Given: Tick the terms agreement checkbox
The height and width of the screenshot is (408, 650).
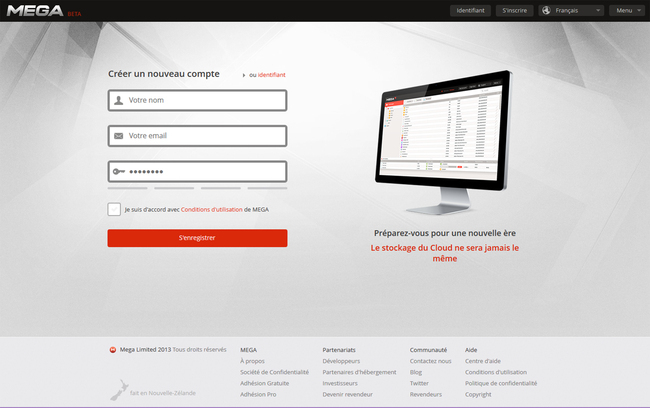Looking at the screenshot, I should pyautogui.click(x=114, y=209).
